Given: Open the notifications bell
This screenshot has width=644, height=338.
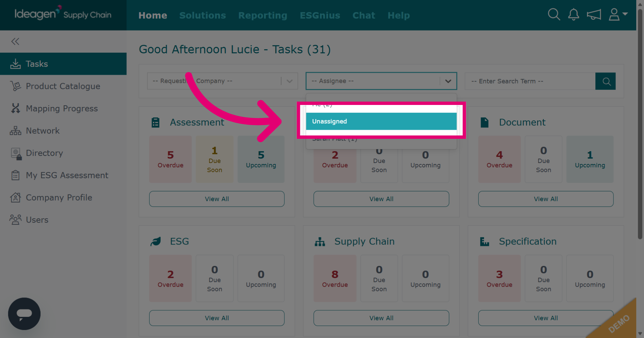Looking at the screenshot, I should (574, 14).
